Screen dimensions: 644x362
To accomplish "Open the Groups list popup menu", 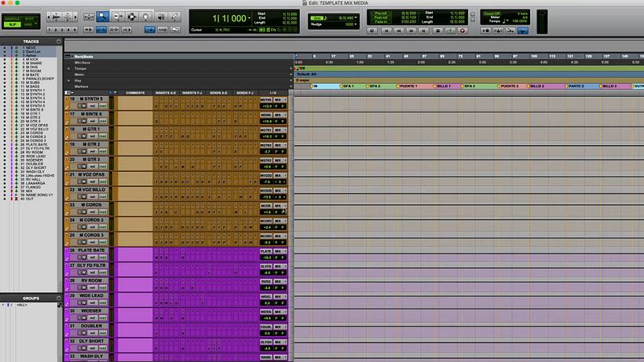I will (x=59, y=298).
